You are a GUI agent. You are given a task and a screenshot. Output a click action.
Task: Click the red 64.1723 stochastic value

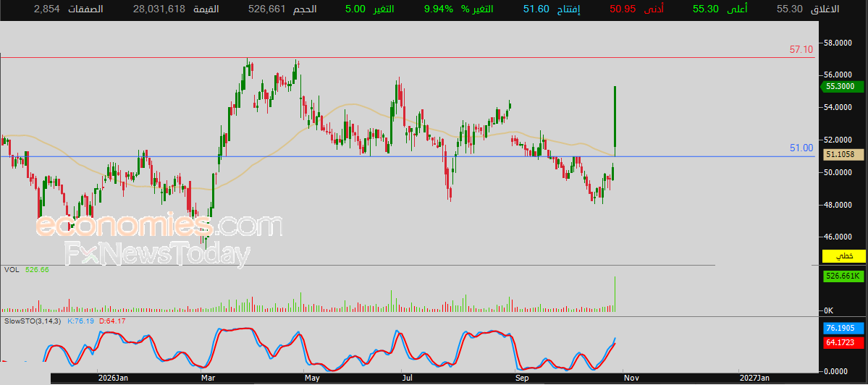click(x=844, y=343)
